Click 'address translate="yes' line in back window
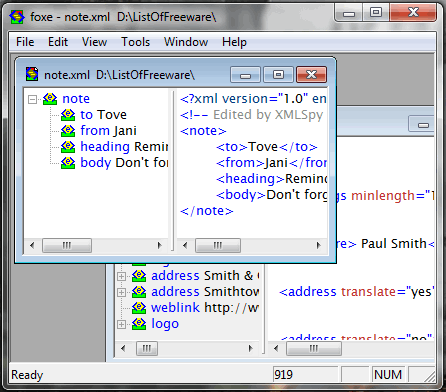Viewport: 446px width, 392px height. pyautogui.click(x=357, y=292)
